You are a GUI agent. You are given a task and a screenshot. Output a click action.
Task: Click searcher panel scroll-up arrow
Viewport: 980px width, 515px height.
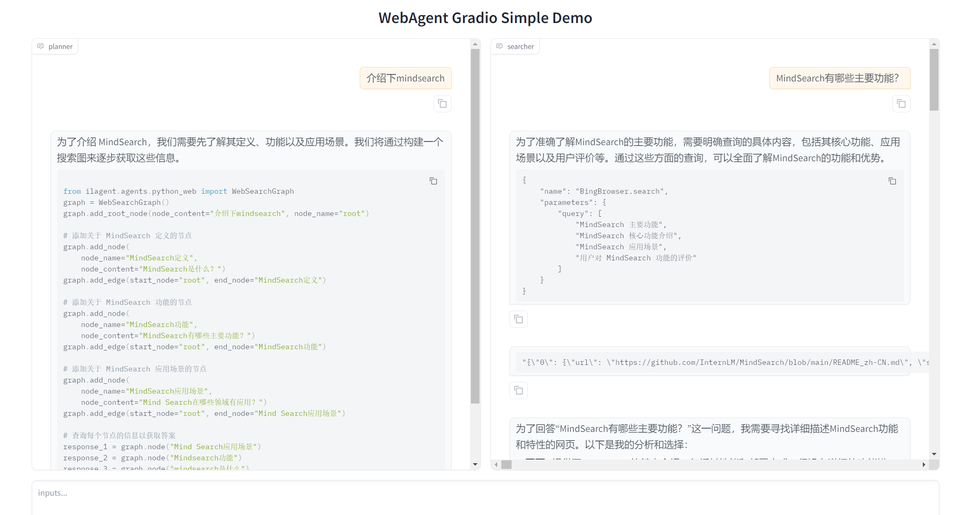click(934, 44)
